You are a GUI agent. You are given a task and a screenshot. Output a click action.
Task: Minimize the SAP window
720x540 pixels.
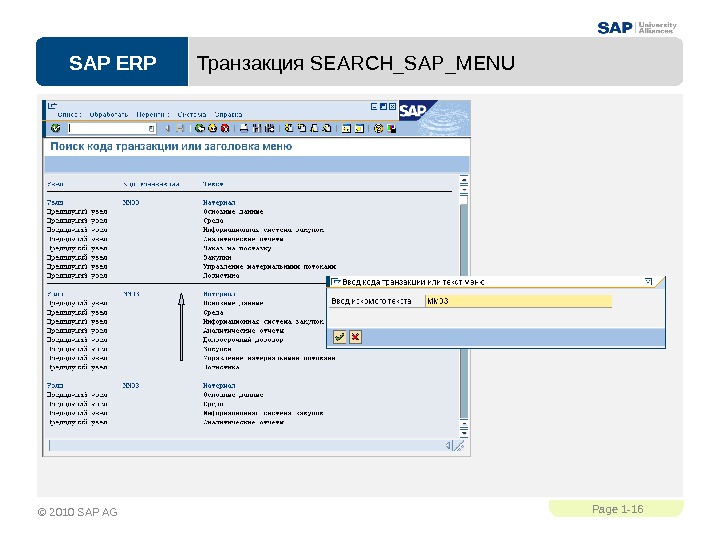(x=374, y=107)
